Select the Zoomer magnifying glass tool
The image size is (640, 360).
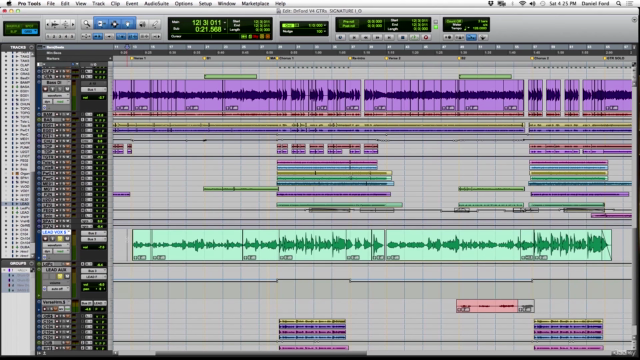(87, 24)
